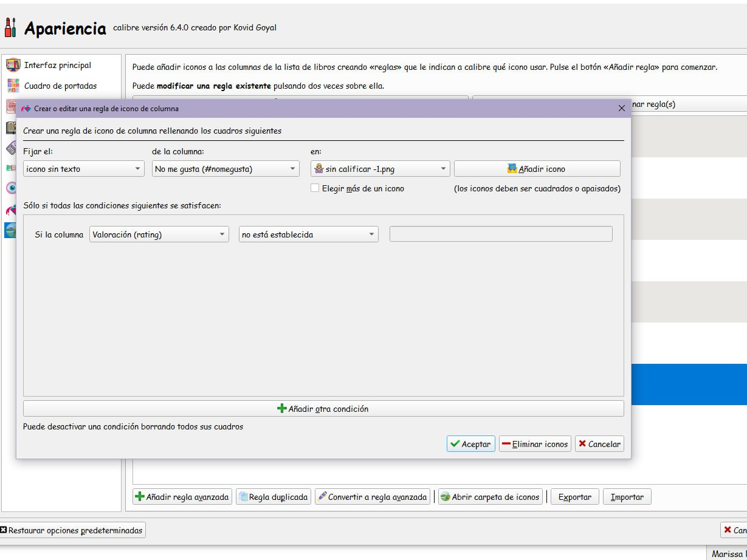Select the highlighted blue rule row
The height and width of the screenshot is (560, 747).
(x=689, y=384)
